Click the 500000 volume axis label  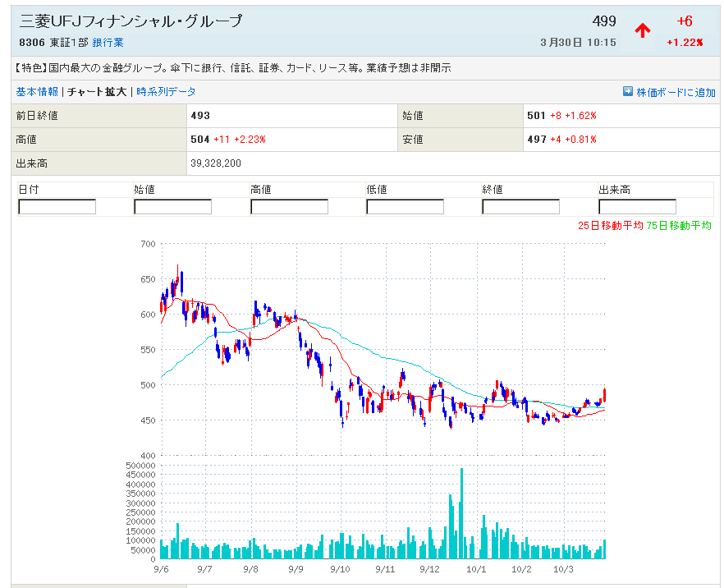pyautogui.click(x=141, y=466)
